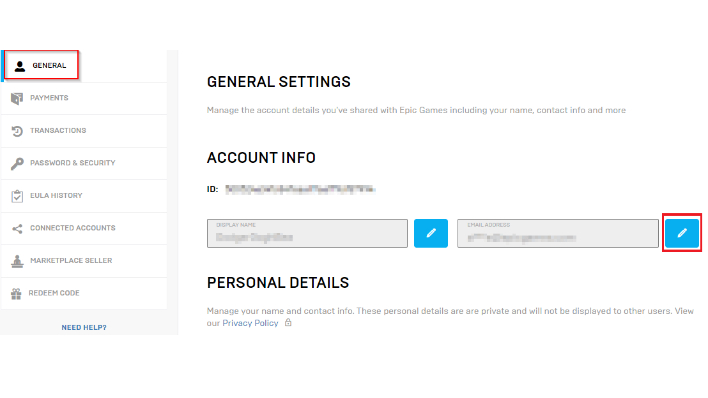Click the Redeem Code gift icon
708x398 pixels.
[16, 294]
